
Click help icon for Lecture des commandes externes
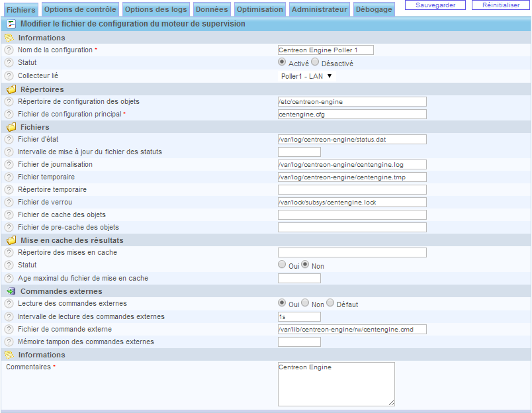click(x=9, y=303)
